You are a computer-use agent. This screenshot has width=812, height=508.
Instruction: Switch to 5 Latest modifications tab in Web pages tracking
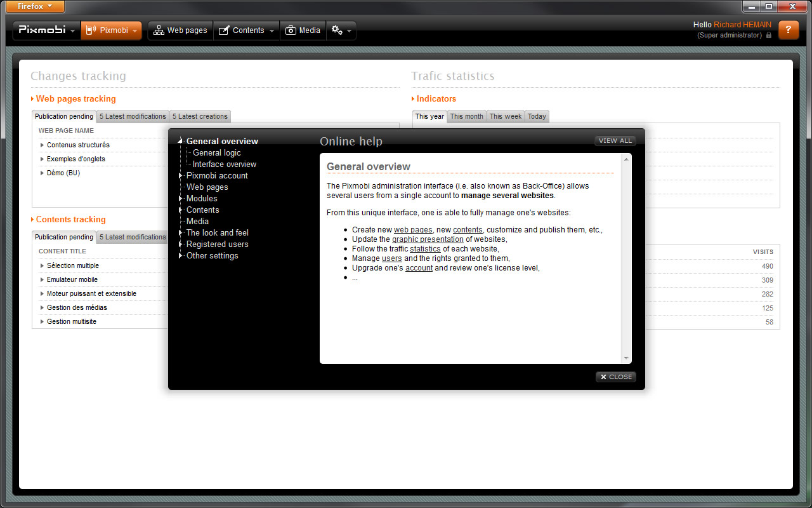click(x=133, y=116)
